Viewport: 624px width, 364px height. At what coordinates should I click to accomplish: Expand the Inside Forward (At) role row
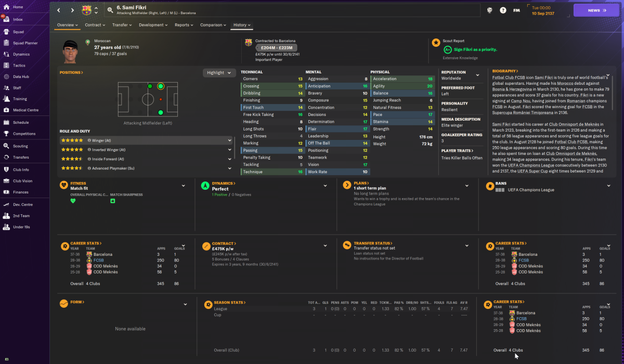click(147, 159)
